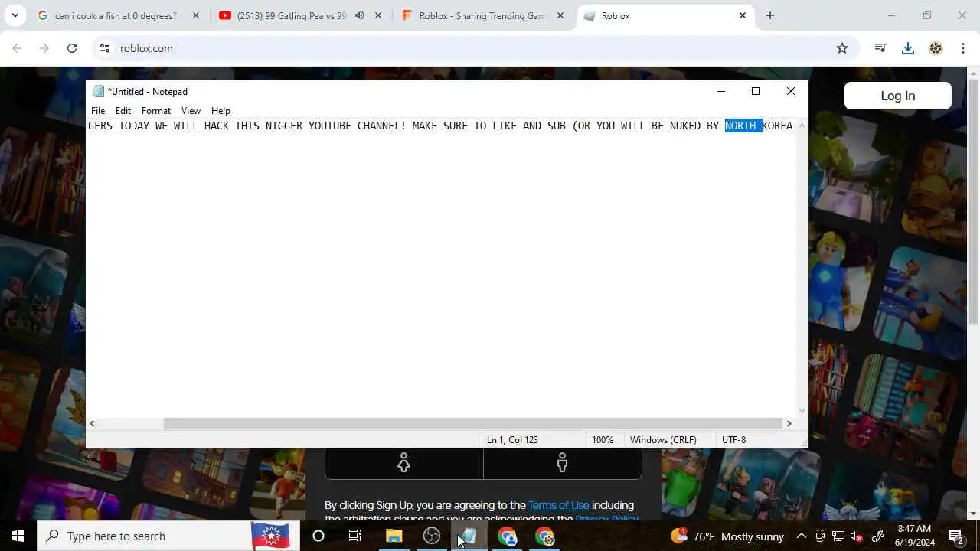Open the Windows Start menu
The width and height of the screenshot is (980, 551).
(x=18, y=536)
